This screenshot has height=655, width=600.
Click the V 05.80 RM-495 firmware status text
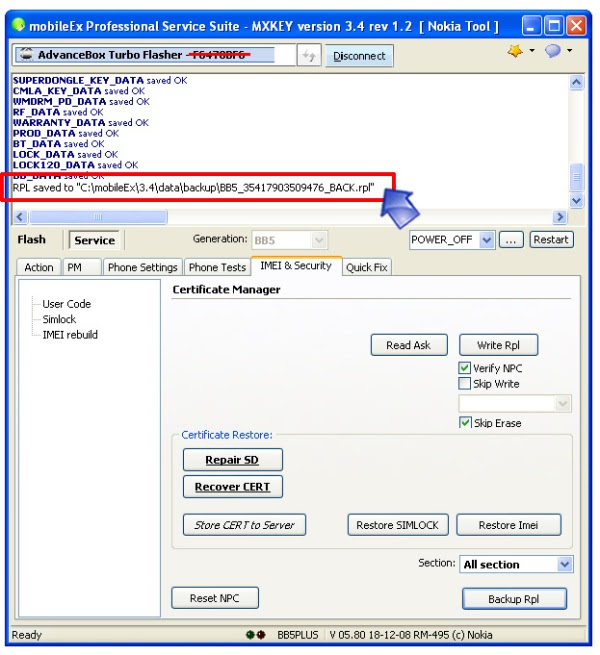(x=411, y=635)
